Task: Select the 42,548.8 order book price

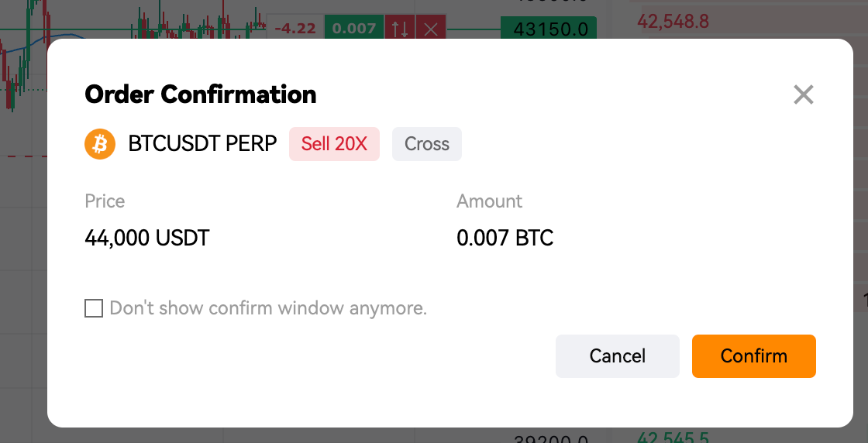Action: tap(673, 21)
